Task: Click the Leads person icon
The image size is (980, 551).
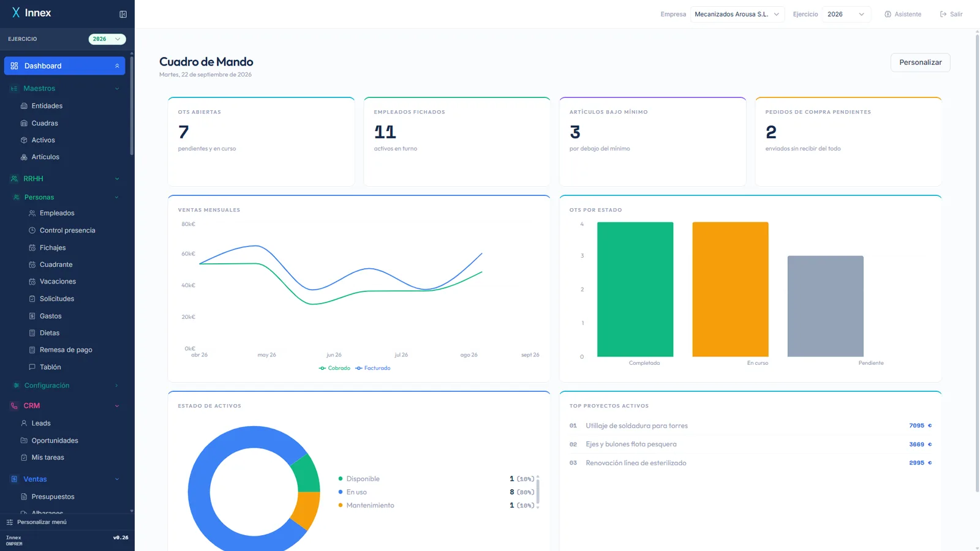Action: pyautogui.click(x=24, y=423)
